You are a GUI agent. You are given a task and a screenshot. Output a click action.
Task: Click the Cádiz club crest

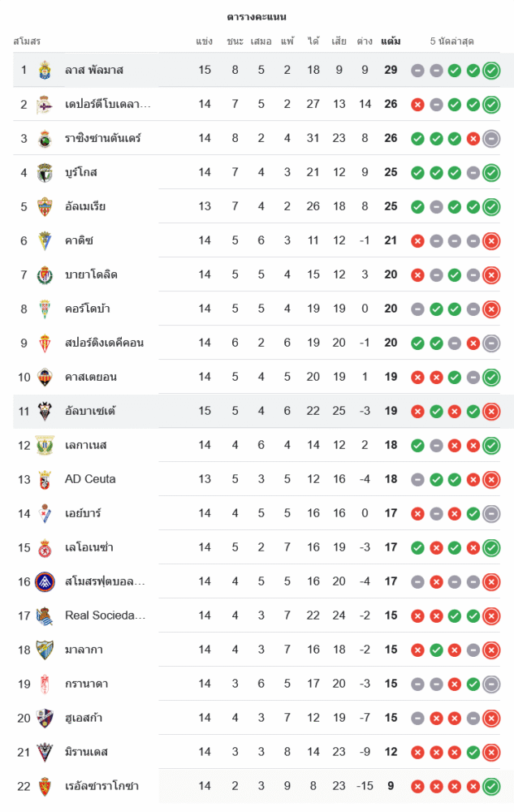click(x=45, y=240)
